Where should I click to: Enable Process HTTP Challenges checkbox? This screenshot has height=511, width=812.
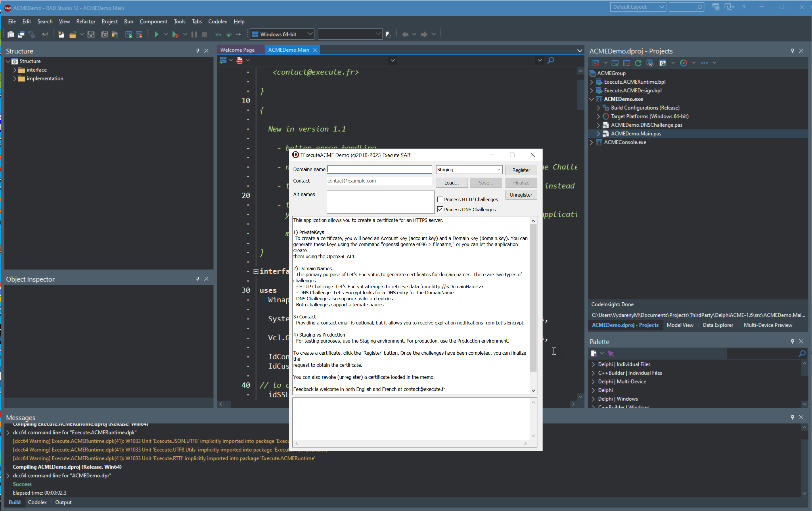(x=440, y=199)
